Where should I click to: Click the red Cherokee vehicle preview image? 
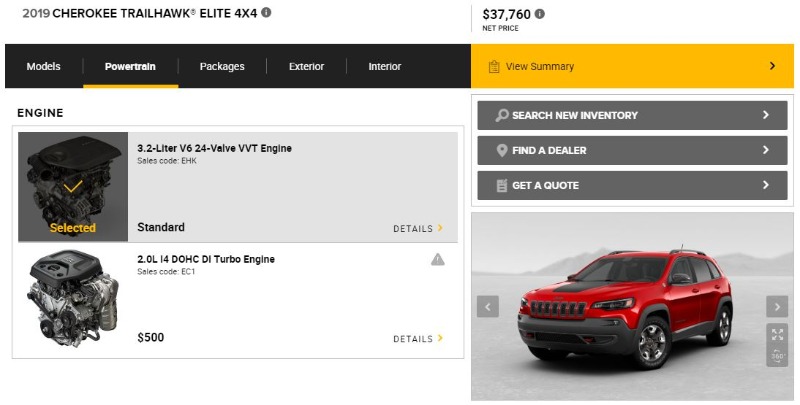coord(625,300)
